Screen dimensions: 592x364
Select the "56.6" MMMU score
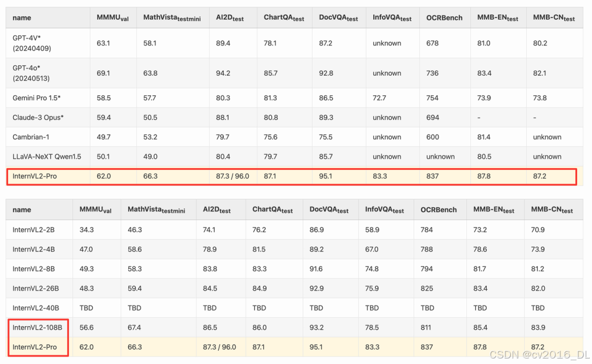[87, 327]
